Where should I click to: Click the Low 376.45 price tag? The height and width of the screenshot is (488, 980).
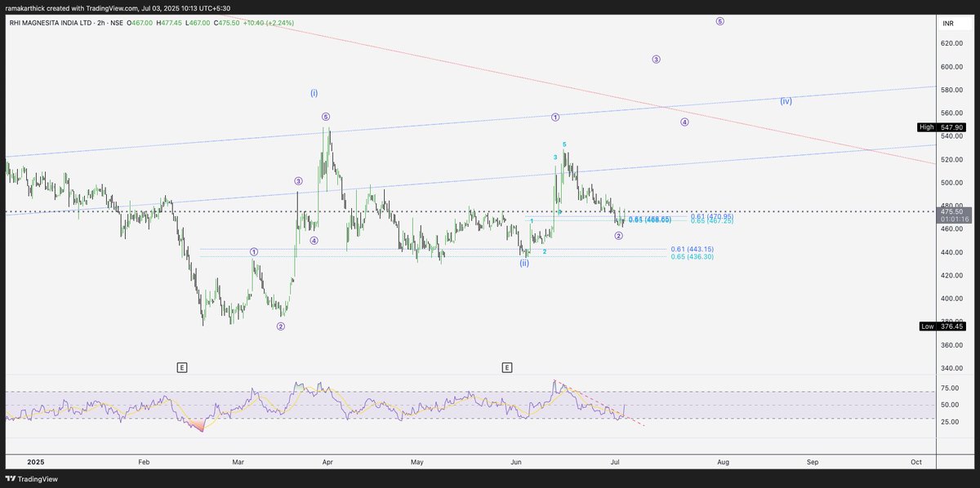[942, 326]
